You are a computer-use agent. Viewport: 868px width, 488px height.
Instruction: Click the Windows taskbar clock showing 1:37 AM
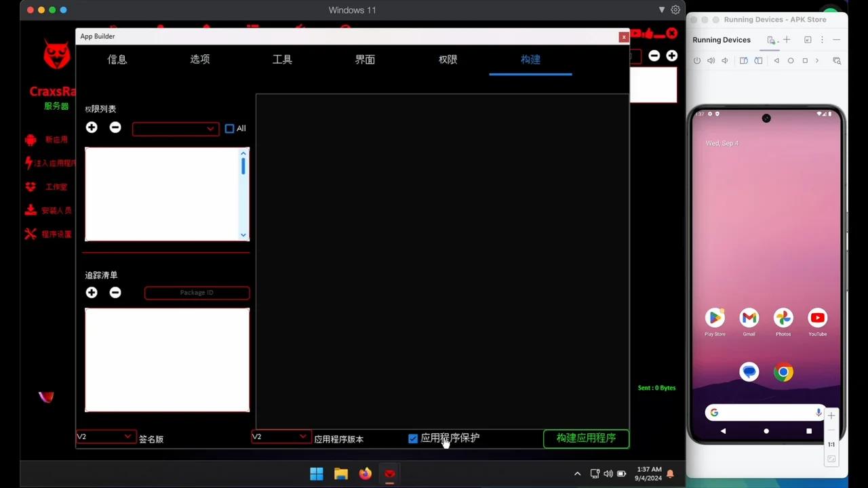pos(649,474)
